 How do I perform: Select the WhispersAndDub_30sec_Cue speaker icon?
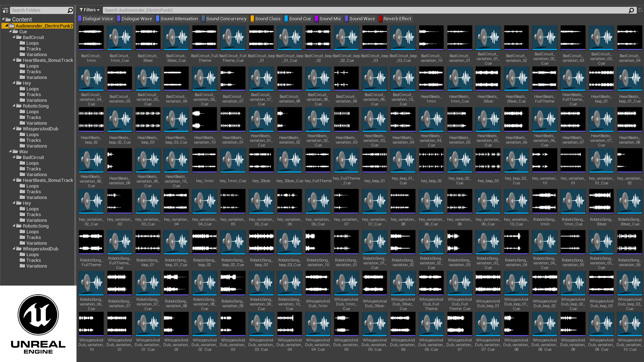[x=403, y=283]
